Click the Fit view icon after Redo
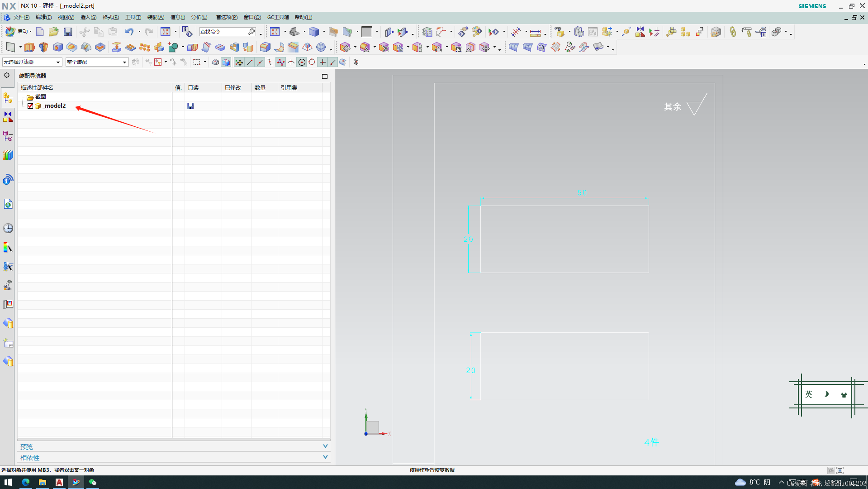 [166, 32]
